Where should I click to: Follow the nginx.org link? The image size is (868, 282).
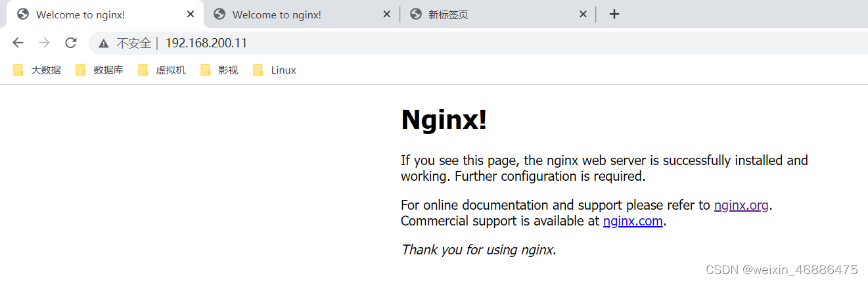741,205
